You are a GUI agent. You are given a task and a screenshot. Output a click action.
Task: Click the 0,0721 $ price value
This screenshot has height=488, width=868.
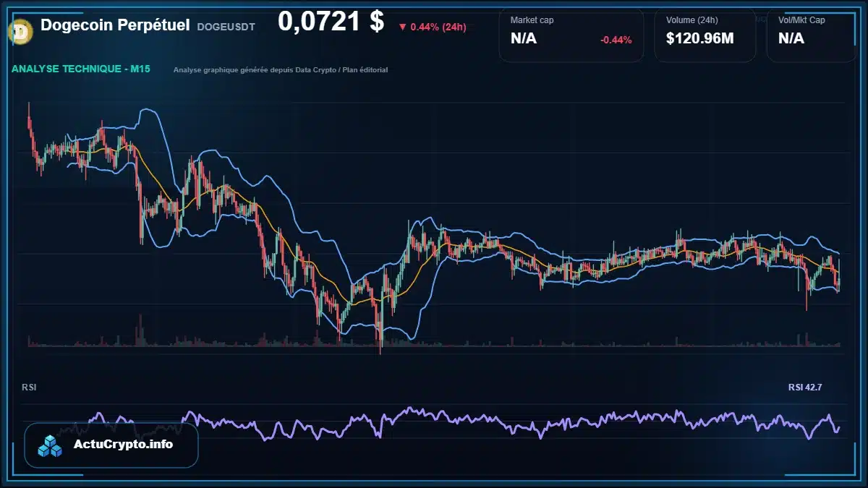click(x=331, y=22)
